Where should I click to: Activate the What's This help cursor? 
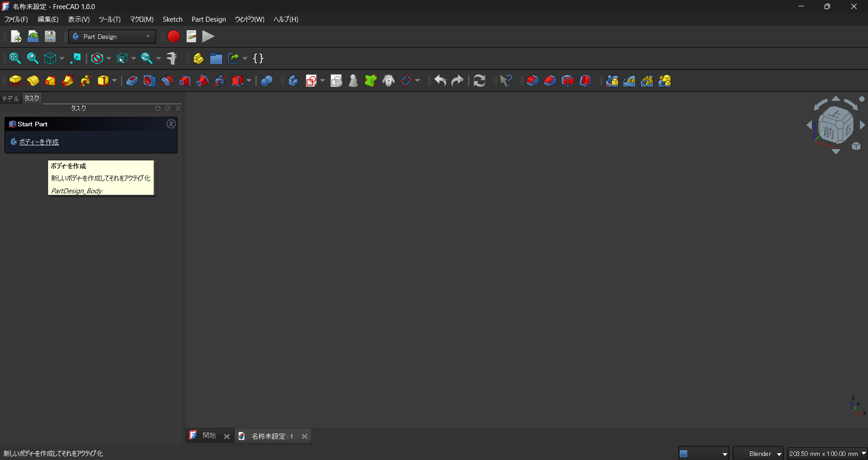pyautogui.click(x=506, y=81)
